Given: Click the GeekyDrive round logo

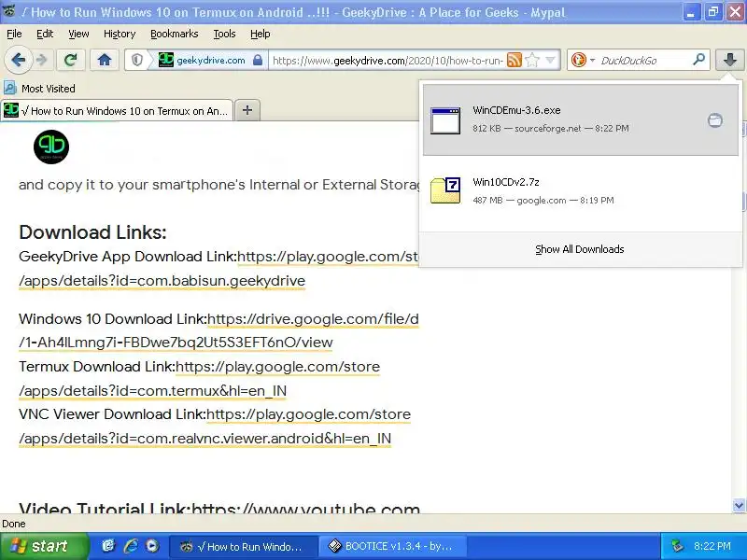Looking at the screenshot, I should pyautogui.click(x=51, y=147).
